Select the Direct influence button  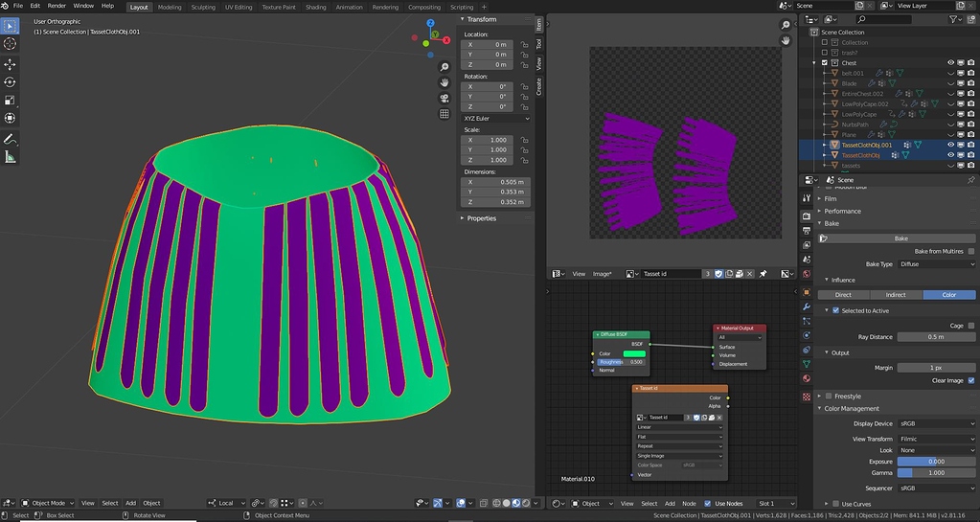[843, 294]
